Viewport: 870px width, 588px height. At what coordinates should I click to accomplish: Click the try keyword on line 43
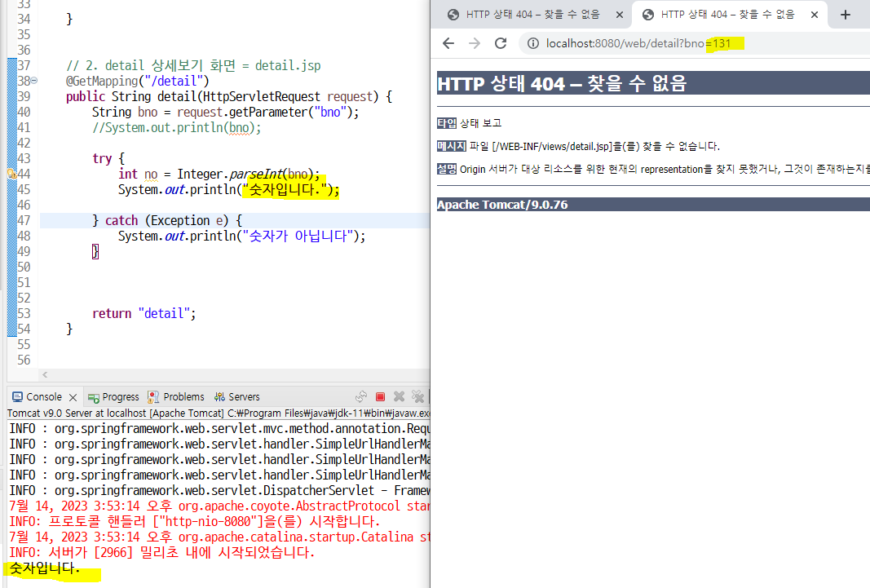click(102, 159)
